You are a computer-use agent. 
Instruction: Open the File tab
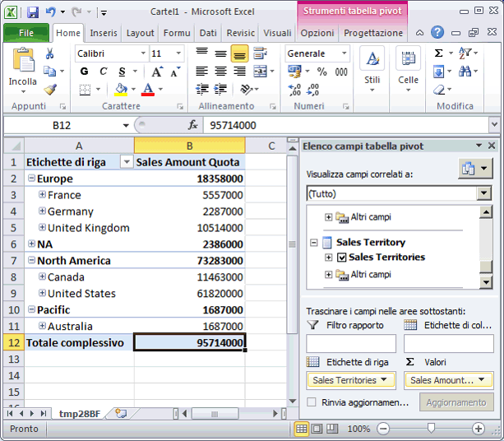click(x=26, y=33)
